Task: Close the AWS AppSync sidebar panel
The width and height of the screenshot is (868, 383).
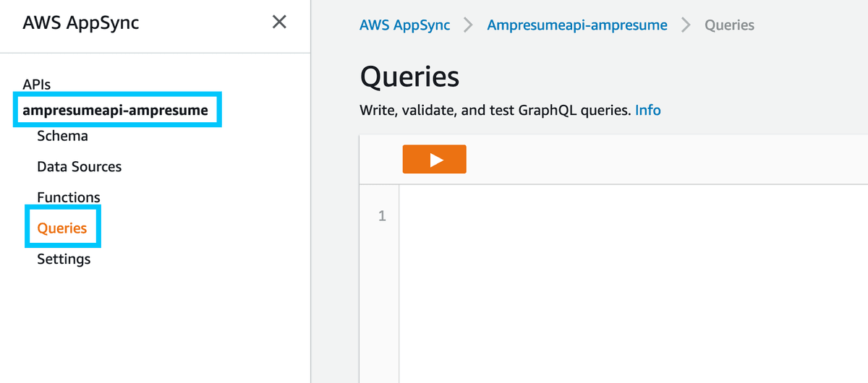Action: (x=279, y=22)
